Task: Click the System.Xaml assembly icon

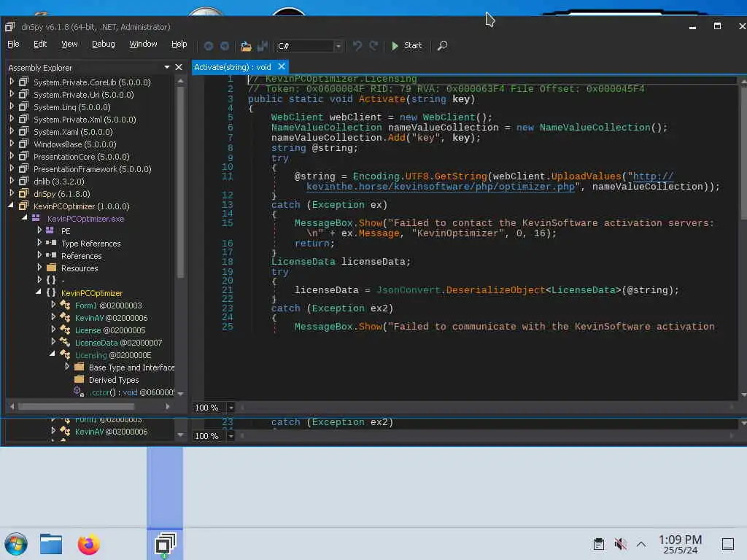Action: click(x=23, y=131)
